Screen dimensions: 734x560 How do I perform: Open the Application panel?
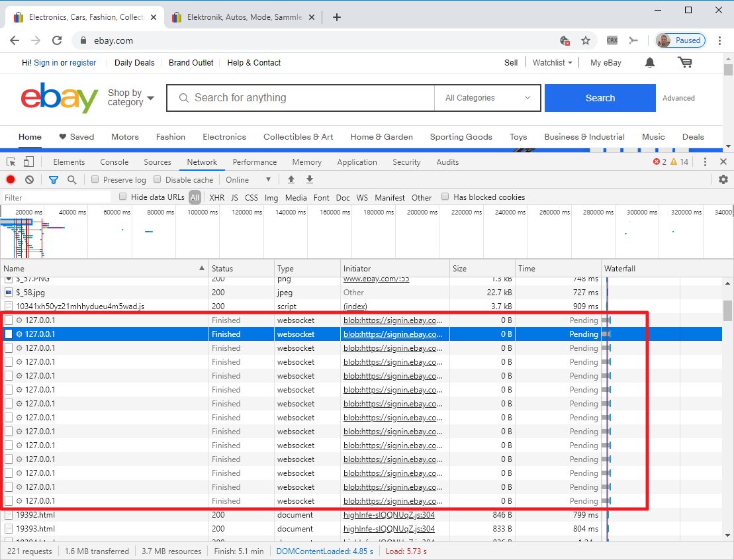357,162
